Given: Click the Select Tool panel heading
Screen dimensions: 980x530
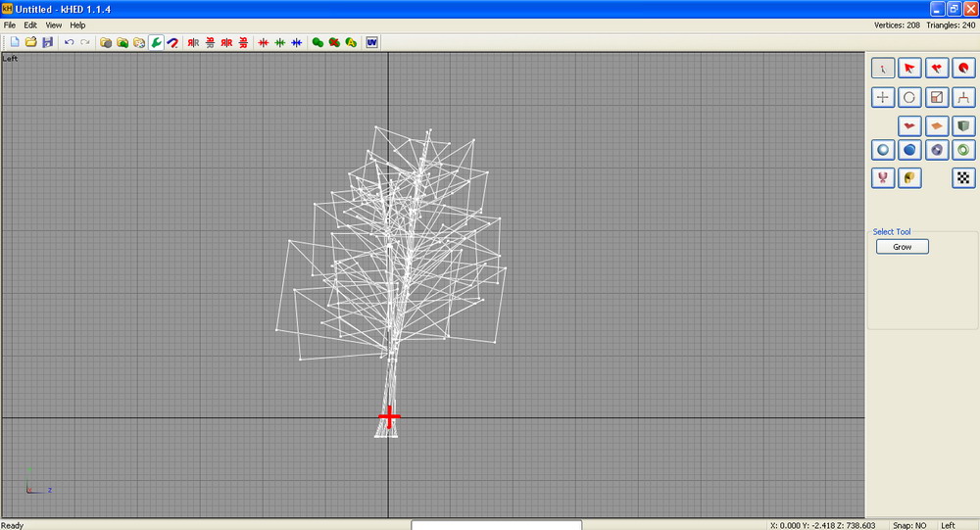Looking at the screenshot, I should coord(892,231).
